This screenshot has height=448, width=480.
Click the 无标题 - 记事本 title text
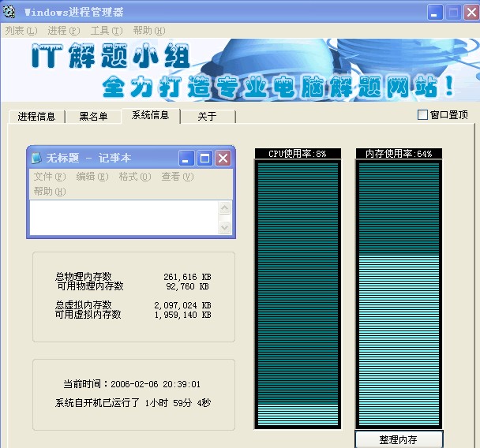(88, 158)
